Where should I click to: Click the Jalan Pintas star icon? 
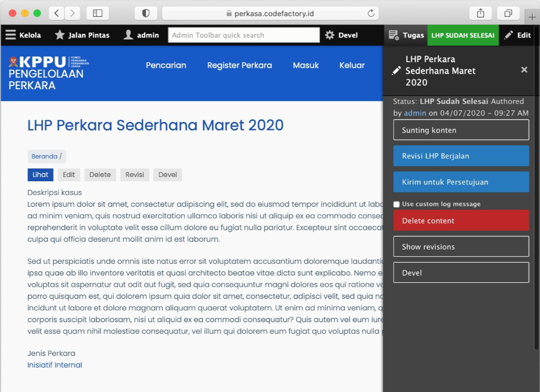[60, 35]
